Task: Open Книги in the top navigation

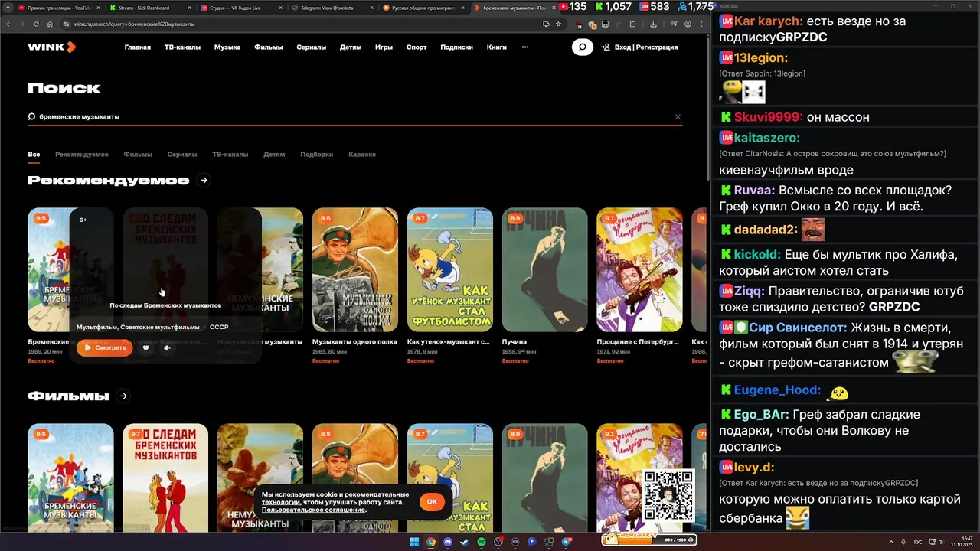Action: click(x=497, y=47)
